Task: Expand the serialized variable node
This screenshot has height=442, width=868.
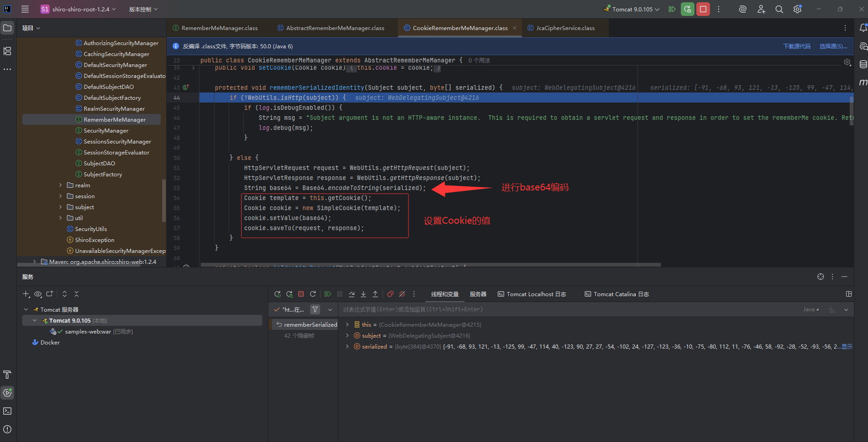Action: coord(347,347)
